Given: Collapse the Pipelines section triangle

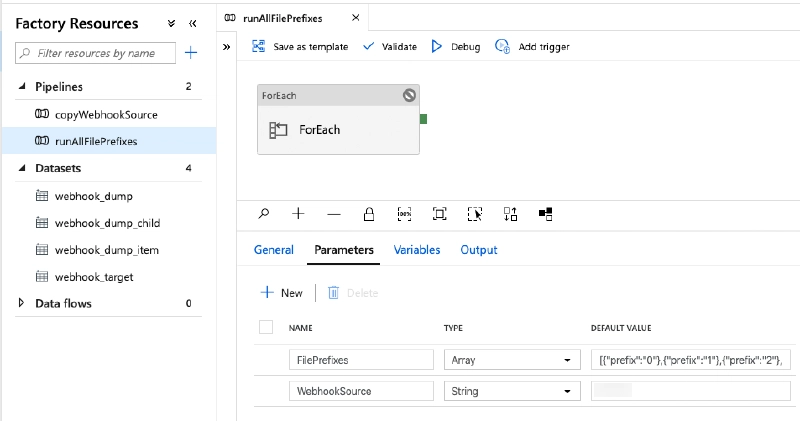Looking at the screenshot, I should pos(21,86).
